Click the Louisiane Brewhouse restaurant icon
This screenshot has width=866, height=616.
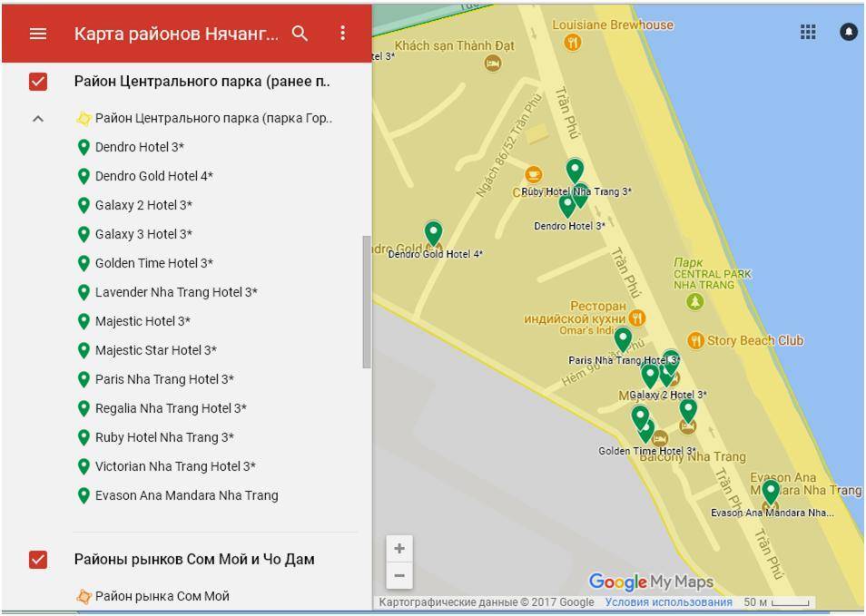coord(573,42)
